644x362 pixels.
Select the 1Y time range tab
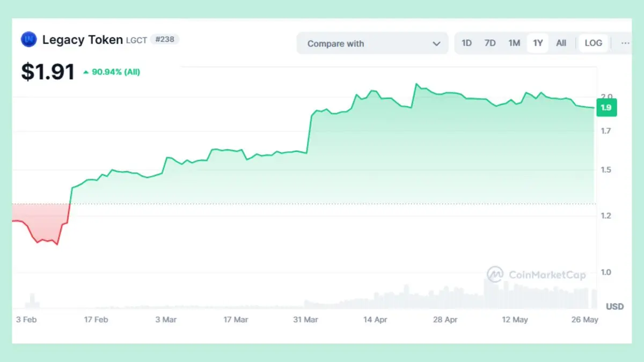(x=538, y=43)
